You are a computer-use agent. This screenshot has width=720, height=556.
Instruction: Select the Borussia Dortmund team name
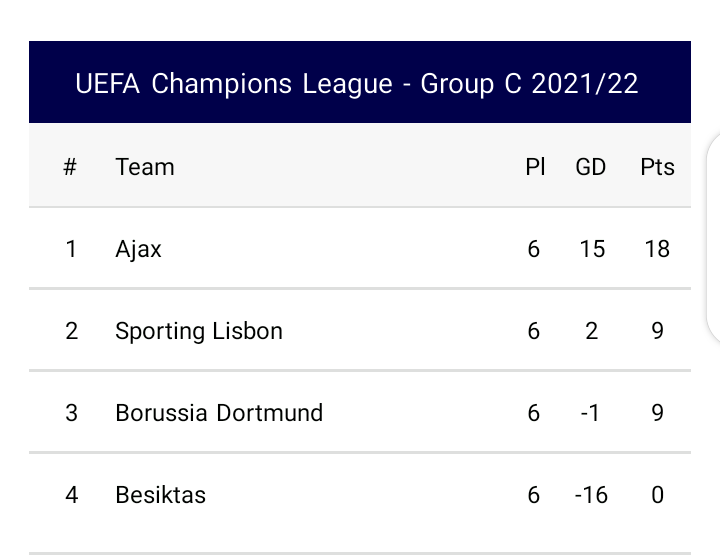pyautogui.click(x=219, y=413)
